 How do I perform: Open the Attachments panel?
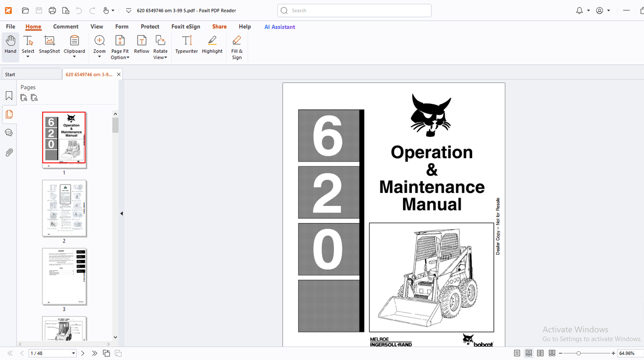[8, 152]
